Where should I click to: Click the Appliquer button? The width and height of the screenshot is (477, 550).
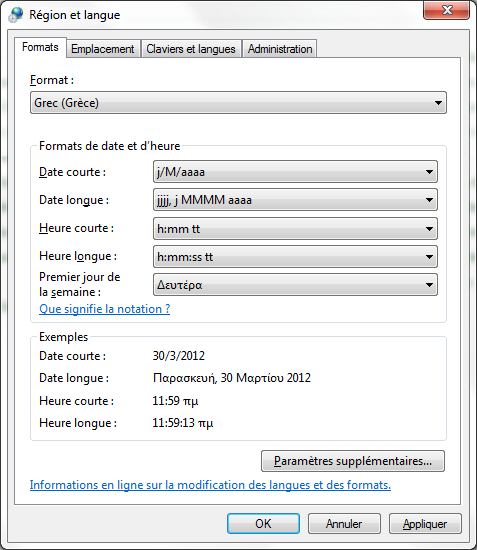(x=425, y=524)
